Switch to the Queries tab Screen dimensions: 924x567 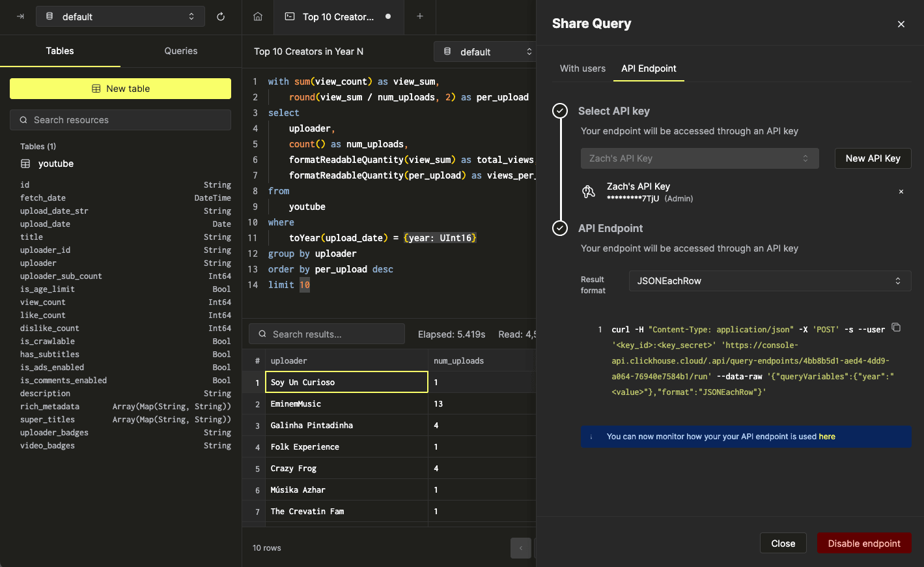(180, 51)
